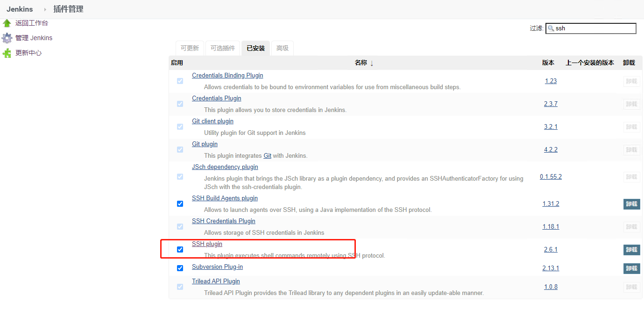
Task: Click version 1.0.8 link
Action: point(551,287)
